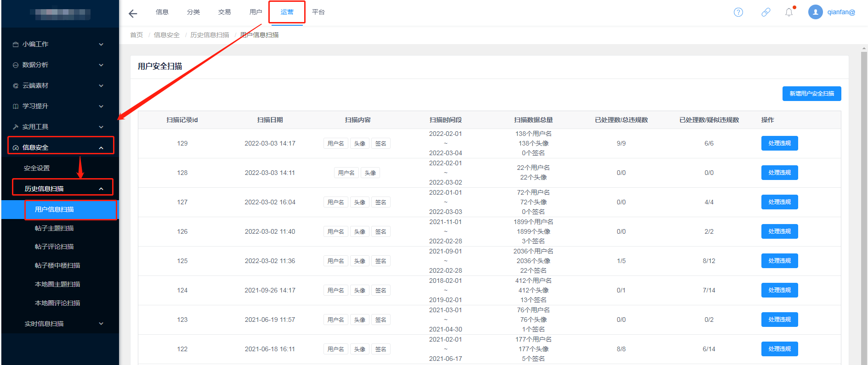Expand the 数据分析 chevron
The width and height of the screenshot is (868, 365).
(x=101, y=65)
